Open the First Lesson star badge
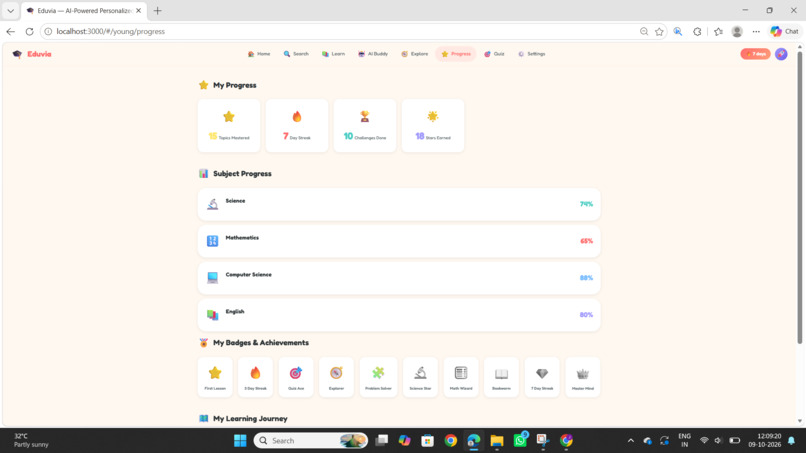806x453 pixels. pyautogui.click(x=215, y=377)
